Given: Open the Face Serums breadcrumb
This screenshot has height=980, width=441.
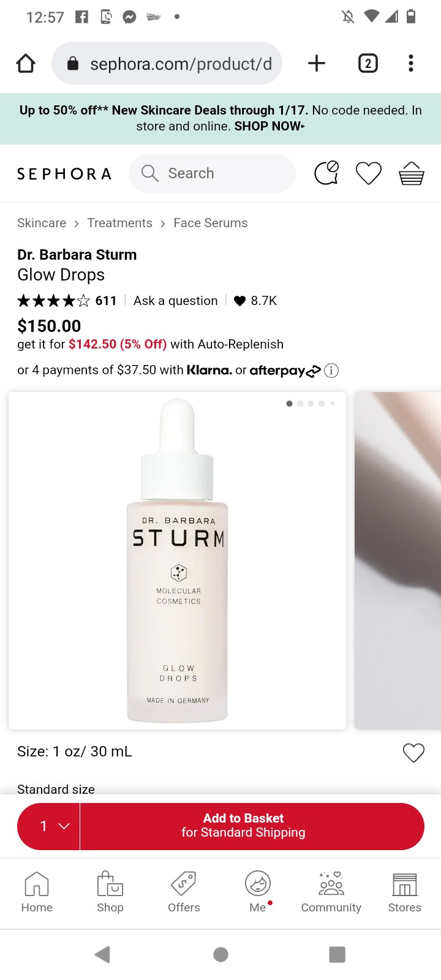Looking at the screenshot, I should click(x=211, y=223).
